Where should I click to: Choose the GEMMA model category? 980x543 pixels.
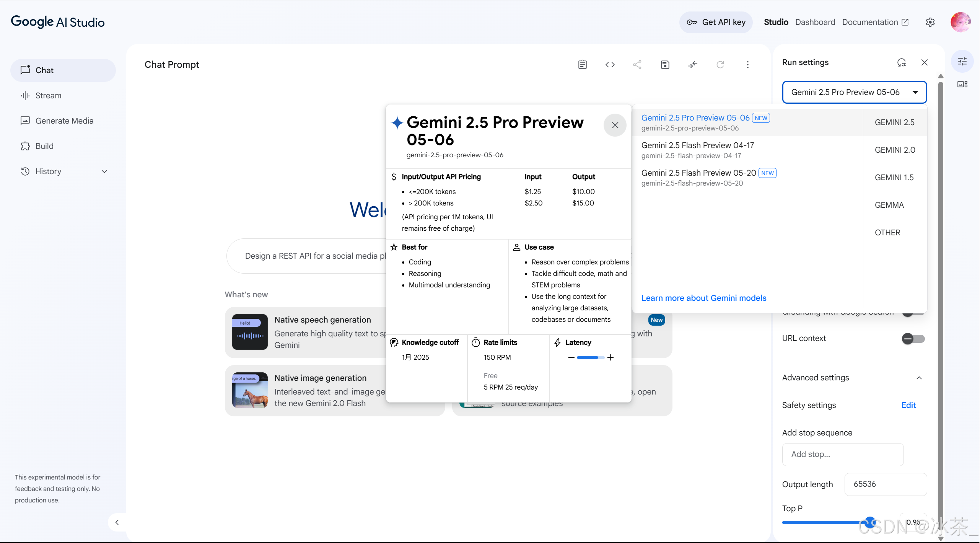895,205
